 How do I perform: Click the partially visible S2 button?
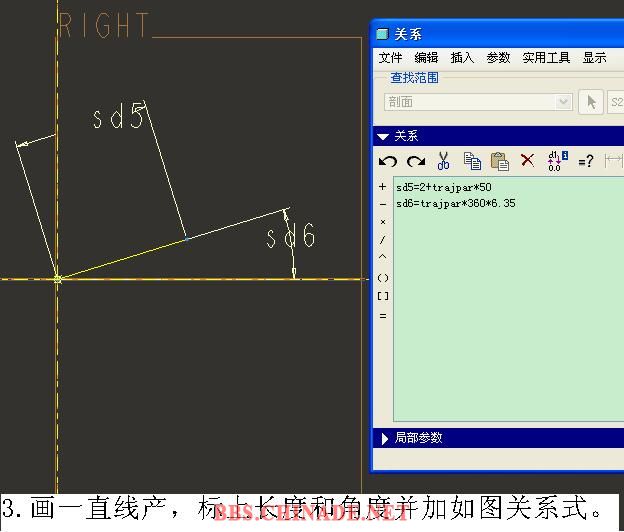[615, 102]
